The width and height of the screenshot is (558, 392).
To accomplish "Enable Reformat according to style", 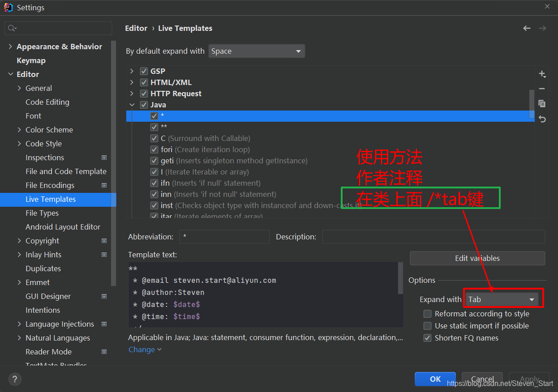I will pos(428,314).
